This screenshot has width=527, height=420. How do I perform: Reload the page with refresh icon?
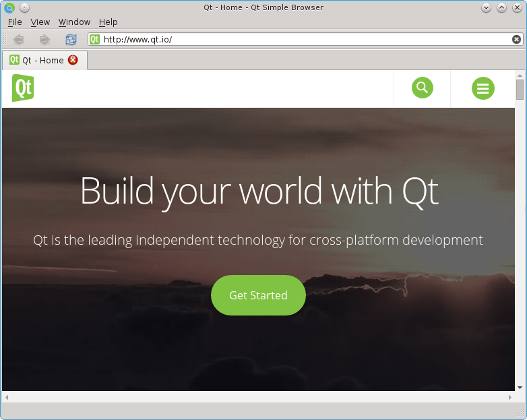pyautogui.click(x=71, y=40)
